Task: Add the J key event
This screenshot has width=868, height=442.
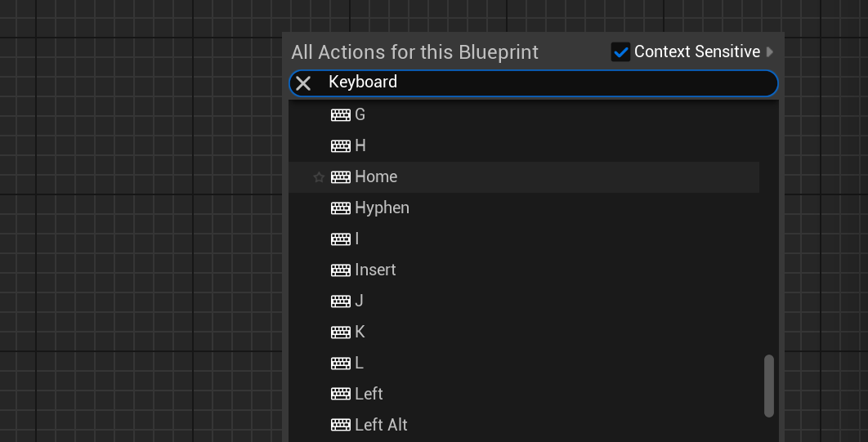Action: click(360, 301)
